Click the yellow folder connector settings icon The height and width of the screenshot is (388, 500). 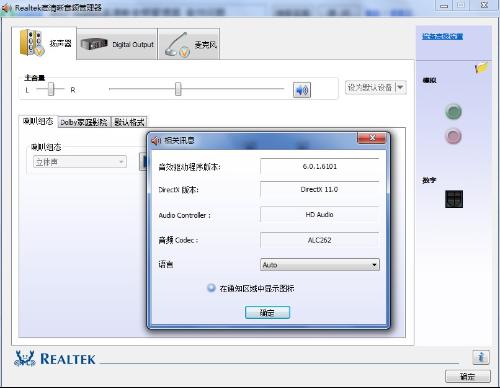coord(481,68)
